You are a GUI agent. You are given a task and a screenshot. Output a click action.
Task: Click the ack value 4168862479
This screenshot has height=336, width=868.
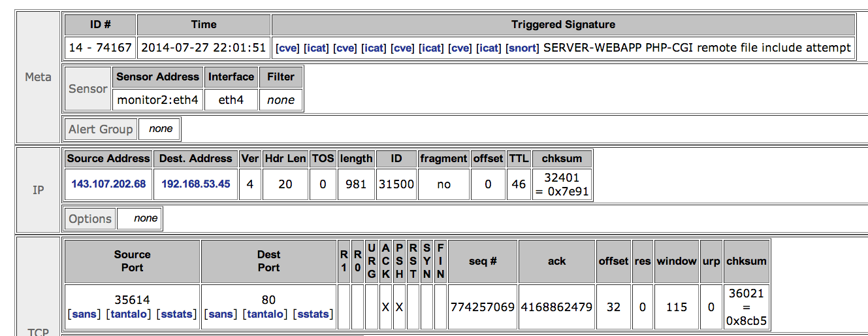(x=556, y=307)
